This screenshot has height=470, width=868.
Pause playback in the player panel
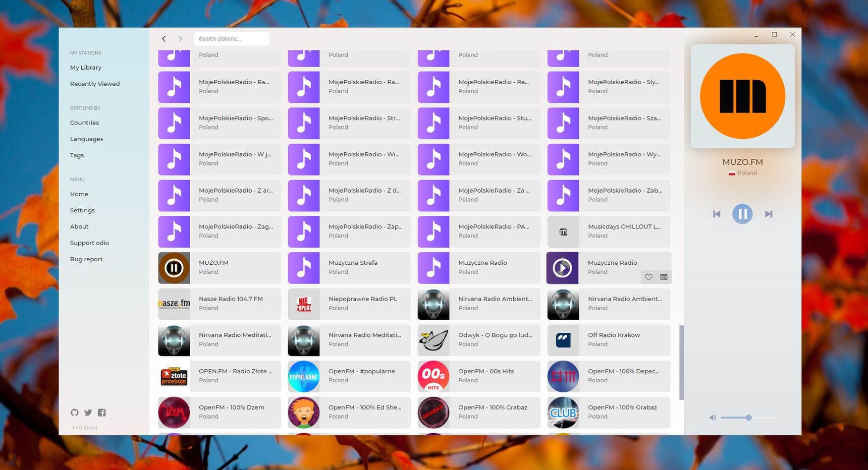(x=742, y=214)
